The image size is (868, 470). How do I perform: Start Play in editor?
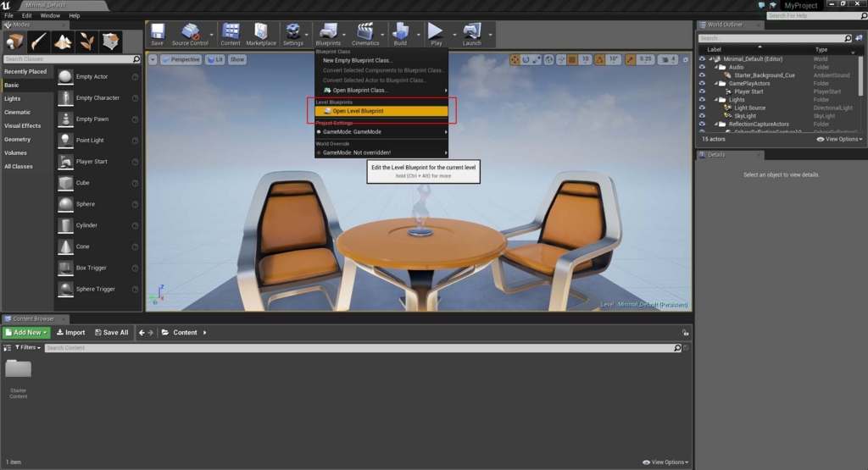pyautogui.click(x=437, y=34)
